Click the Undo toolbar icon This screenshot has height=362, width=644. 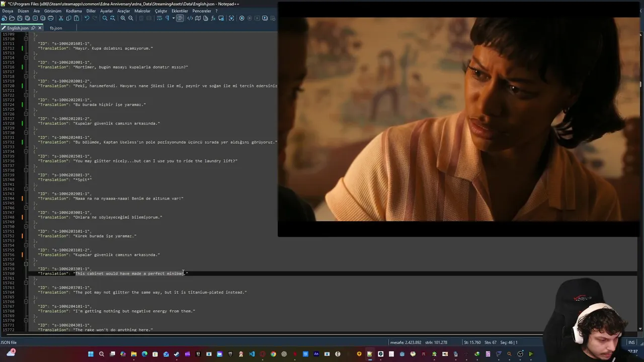point(87,18)
